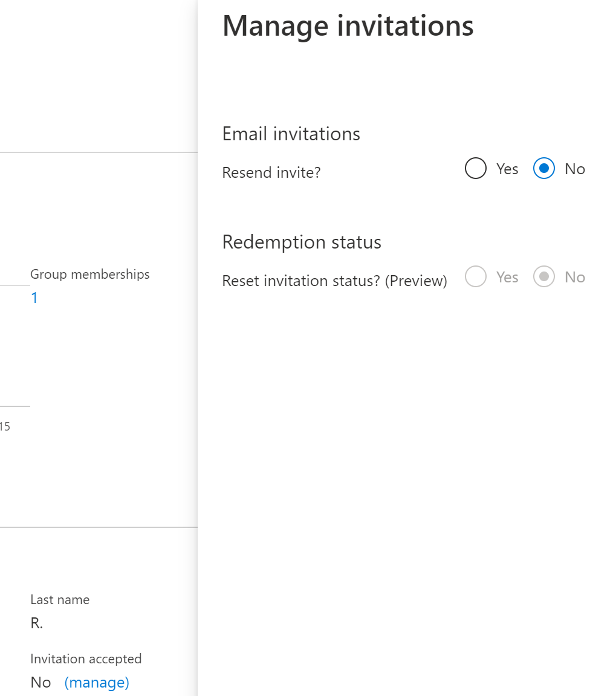Click the Invitation accepted label
This screenshot has width=616, height=696.
tap(86, 659)
